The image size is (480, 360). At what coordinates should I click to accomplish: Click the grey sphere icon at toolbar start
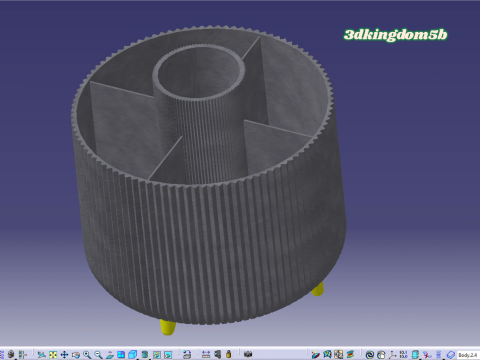click(11, 354)
